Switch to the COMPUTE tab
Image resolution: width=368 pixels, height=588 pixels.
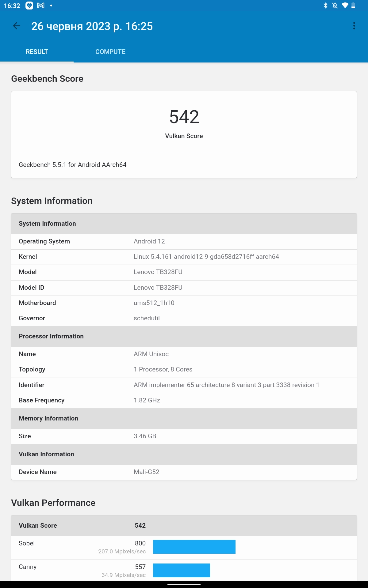(110, 52)
